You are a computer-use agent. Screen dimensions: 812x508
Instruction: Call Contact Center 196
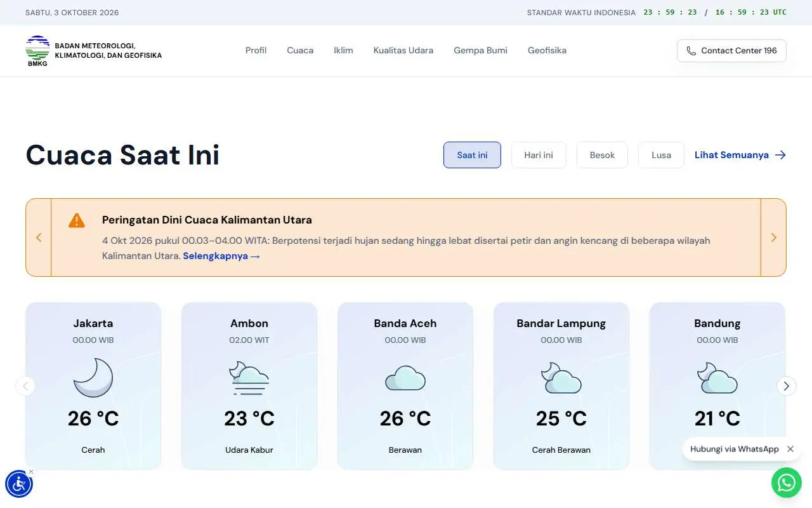pyautogui.click(x=731, y=51)
